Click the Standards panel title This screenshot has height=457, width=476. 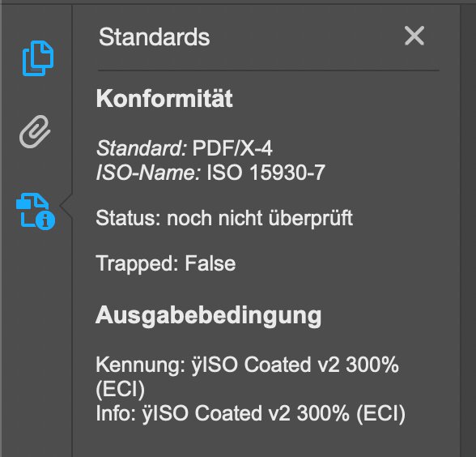pos(154,37)
